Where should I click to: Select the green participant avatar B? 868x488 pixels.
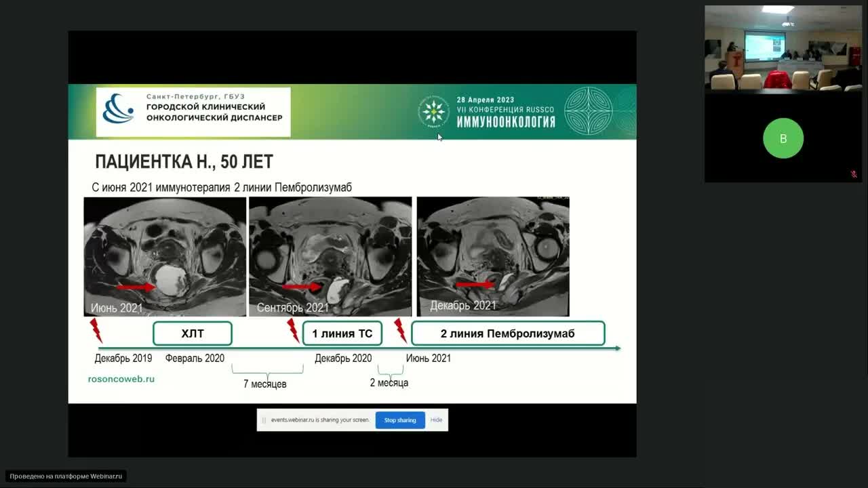click(x=783, y=138)
